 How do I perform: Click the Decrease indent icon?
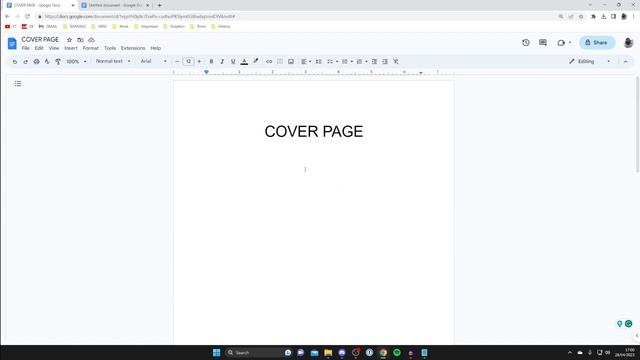click(374, 62)
